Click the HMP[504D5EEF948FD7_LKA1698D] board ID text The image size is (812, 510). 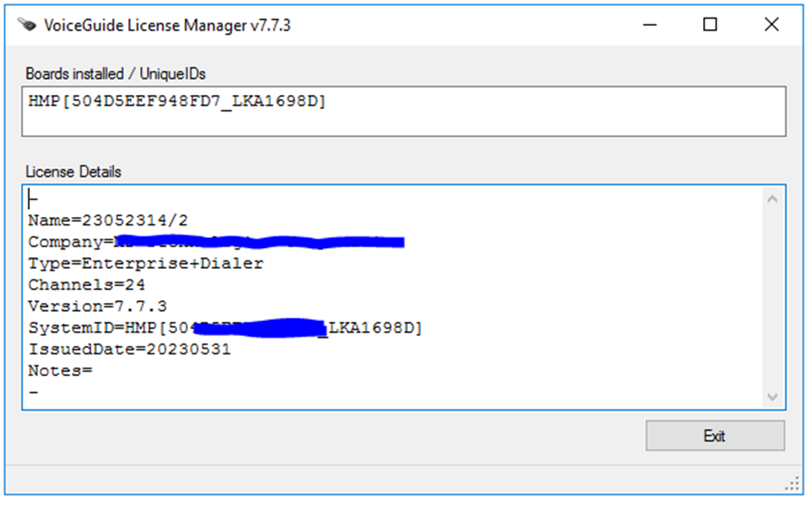177,101
